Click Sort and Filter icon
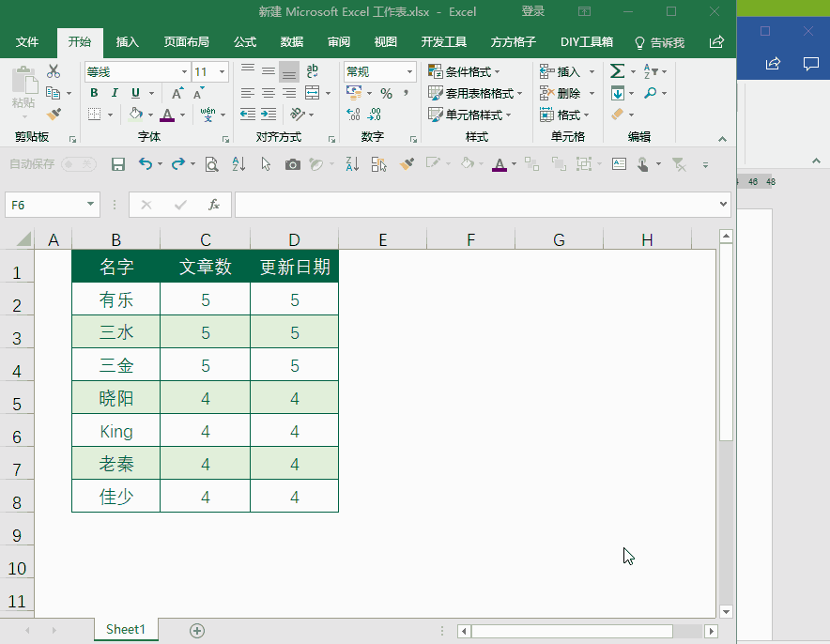 [x=651, y=71]
